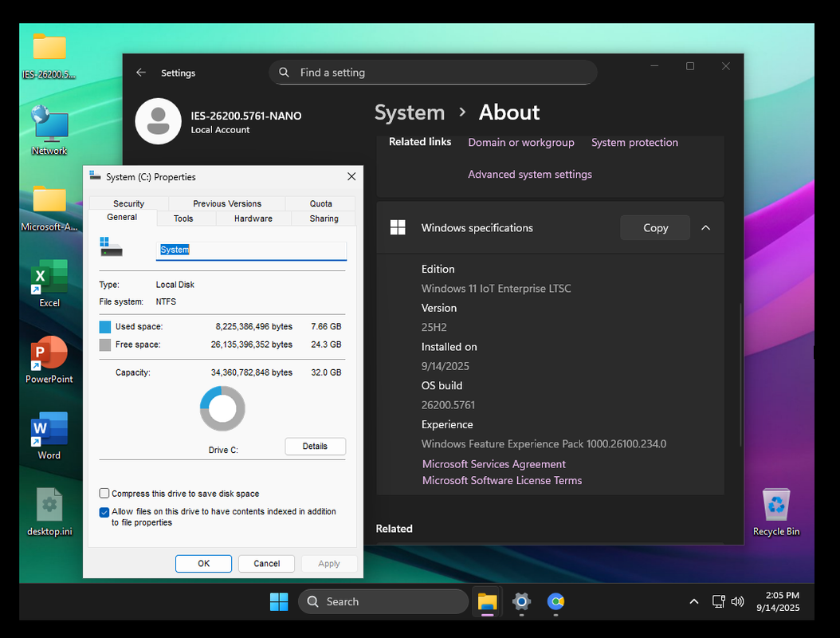Screen dimensions: 840x638
Task: Switch to the Security tab
Action: [128, 203]
